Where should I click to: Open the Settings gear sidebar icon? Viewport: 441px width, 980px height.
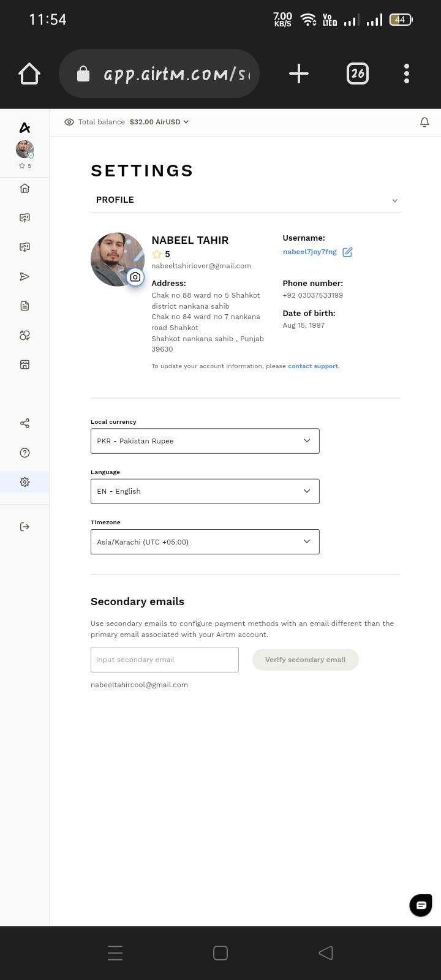[x=24, y=482]
